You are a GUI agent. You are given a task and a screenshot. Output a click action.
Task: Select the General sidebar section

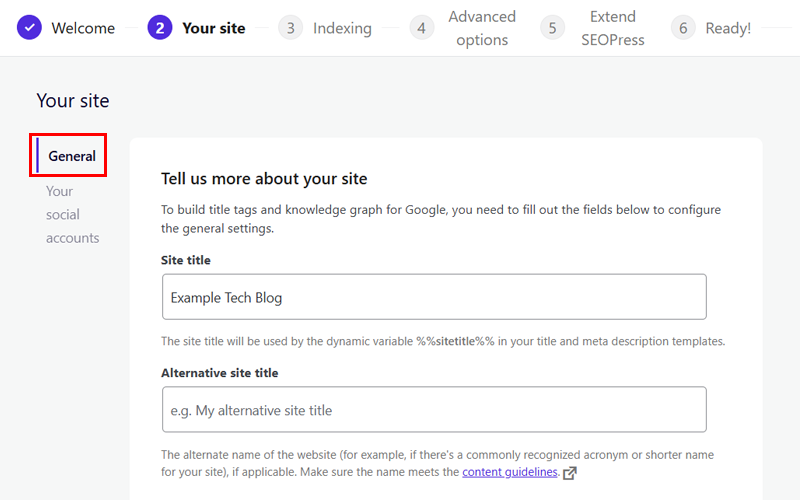point(72,156)
